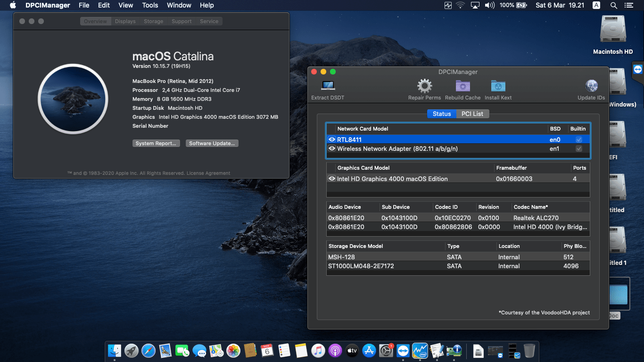Image resolution: width=644 pixels, height=362 pixels.
Task: Click eye icon beside RTL8411
Action: click(x=332, y=140)
